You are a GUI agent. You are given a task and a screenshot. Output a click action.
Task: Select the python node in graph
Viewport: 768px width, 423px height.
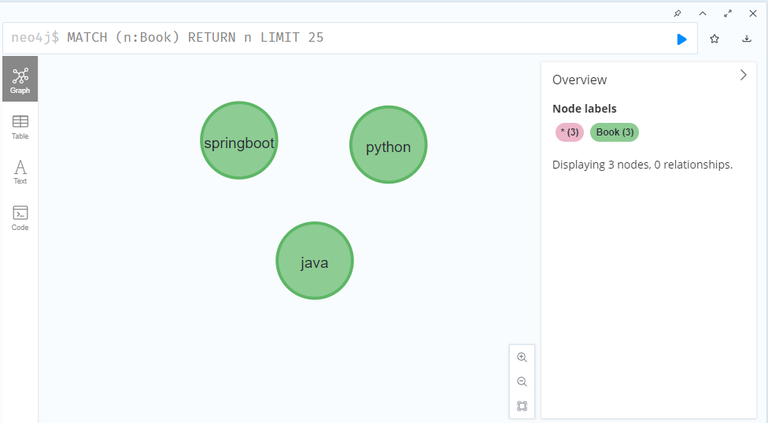pos(388,146)
